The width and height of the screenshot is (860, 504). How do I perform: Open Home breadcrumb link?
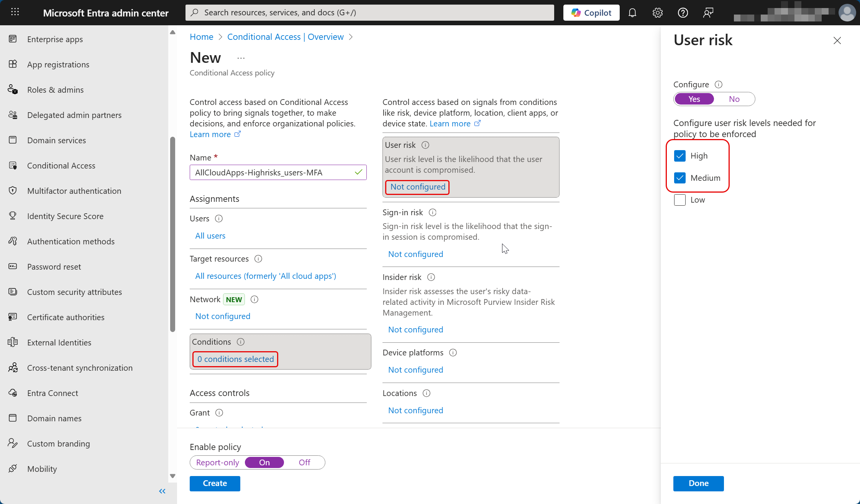202,37
